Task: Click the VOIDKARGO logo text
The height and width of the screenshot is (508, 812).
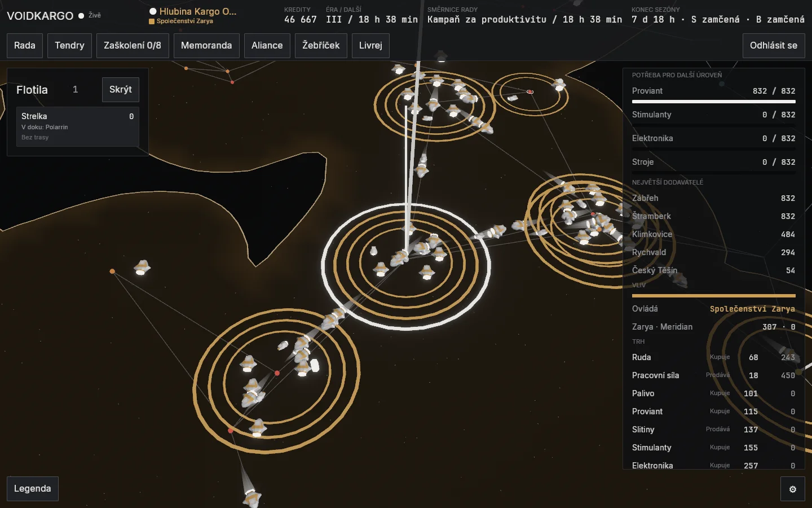Action: [x=40, y=16]
